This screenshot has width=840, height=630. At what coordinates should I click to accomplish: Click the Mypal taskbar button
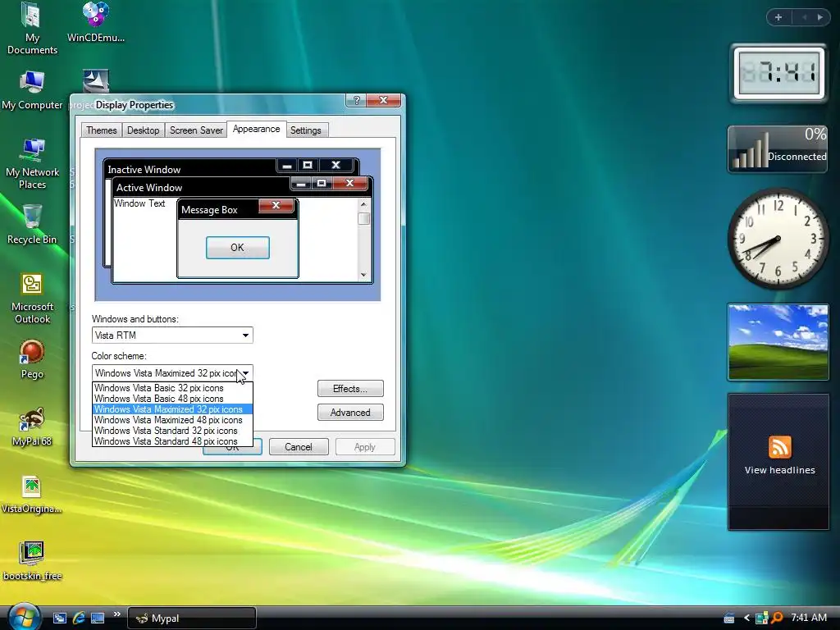click(x=192, y=619)
